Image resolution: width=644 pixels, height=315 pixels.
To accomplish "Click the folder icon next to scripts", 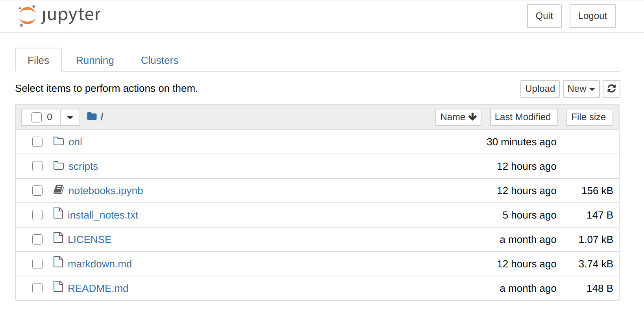I will tap(59, 165).
